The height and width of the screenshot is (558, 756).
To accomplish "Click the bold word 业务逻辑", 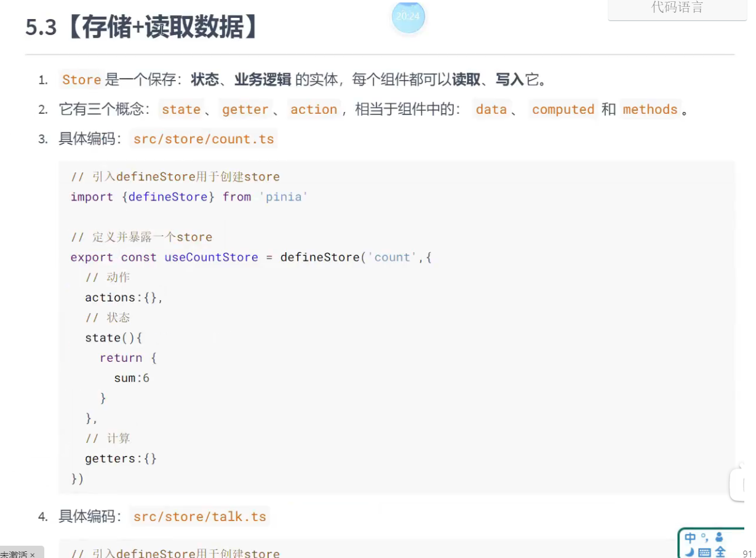I will (262, 79).
